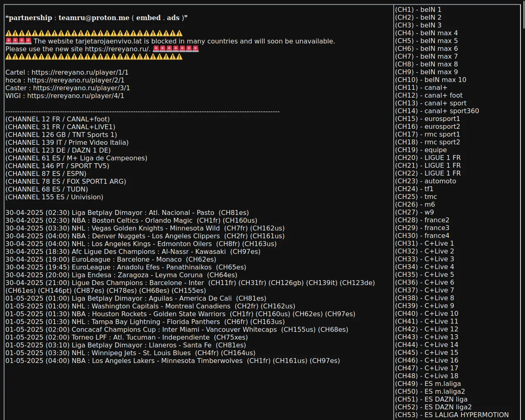Click the https://rereyano.ru/ new site link
The image size is (525, 420).
[x=117, y=49]
